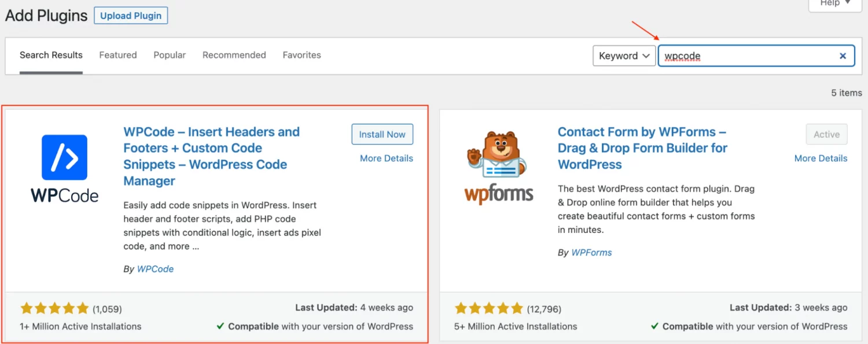The image size is (868, 344).
Task: Click the WPCode five-star rating
Action: click(x=54, y=308)
